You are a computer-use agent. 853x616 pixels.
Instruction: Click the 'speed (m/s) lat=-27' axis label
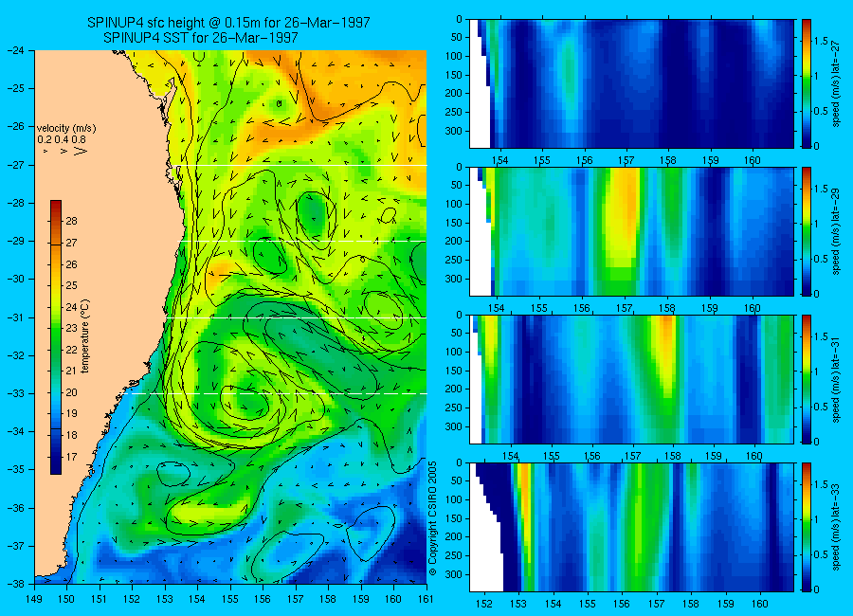pos(837,83)
